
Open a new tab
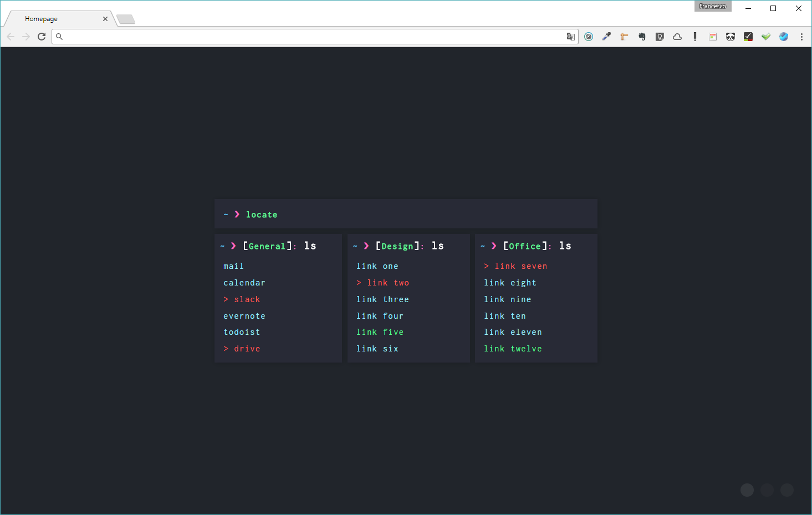126,20
